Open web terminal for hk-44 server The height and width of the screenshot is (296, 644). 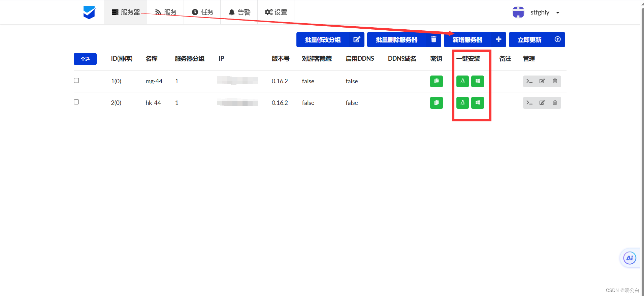[x=529, y=103]
